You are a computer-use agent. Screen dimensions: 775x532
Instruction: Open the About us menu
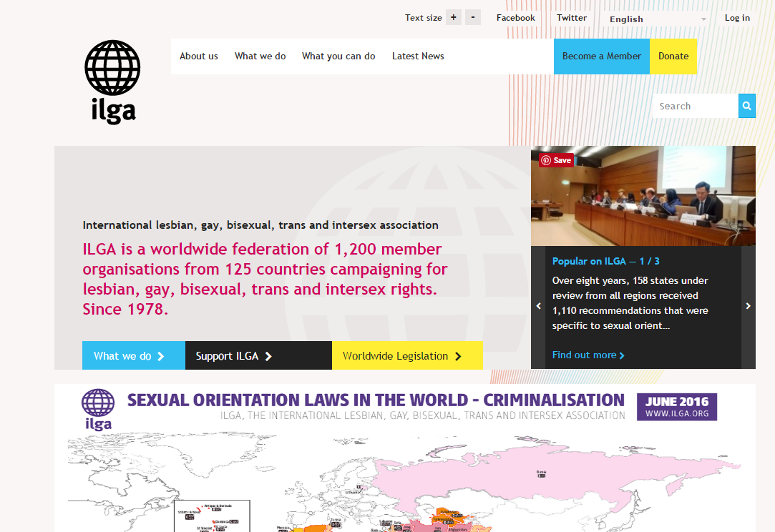click(199, 56)
